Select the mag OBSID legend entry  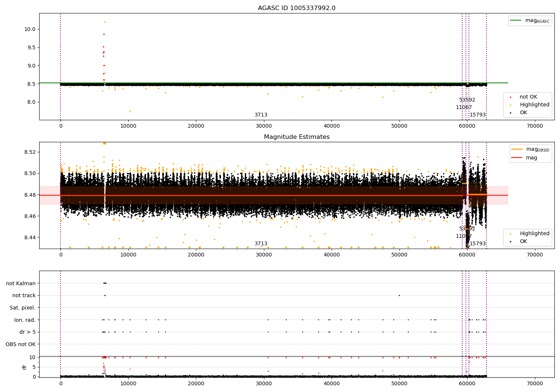coord(531,149)
